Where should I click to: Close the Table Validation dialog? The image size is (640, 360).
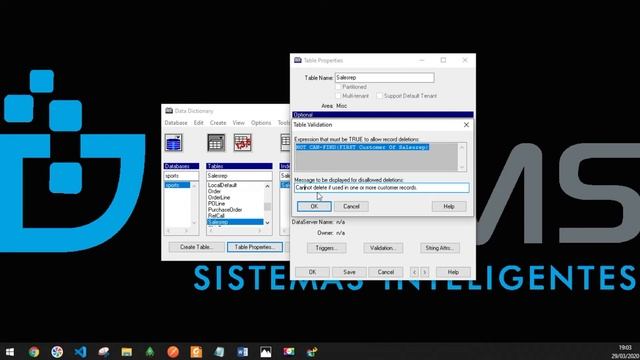466,125
